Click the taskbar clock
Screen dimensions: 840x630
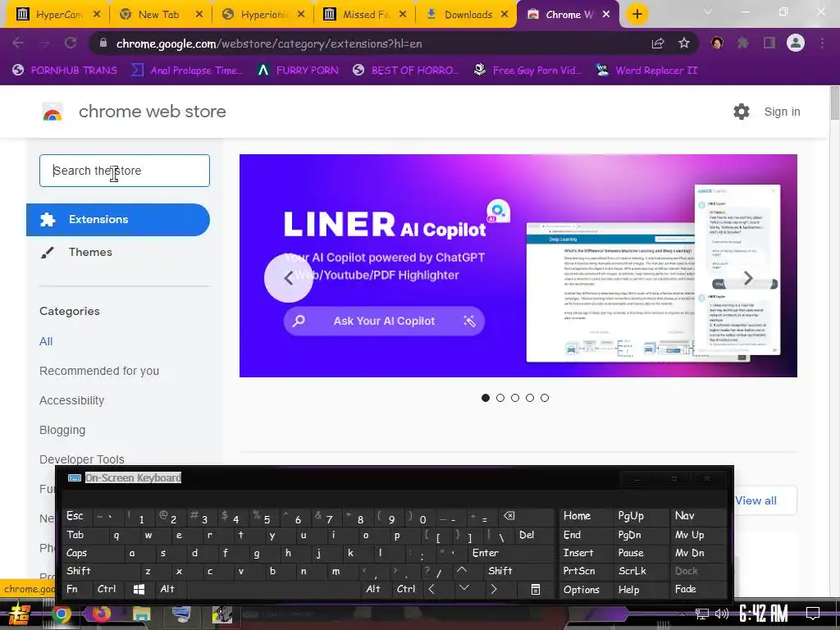[x=764, y=614]
